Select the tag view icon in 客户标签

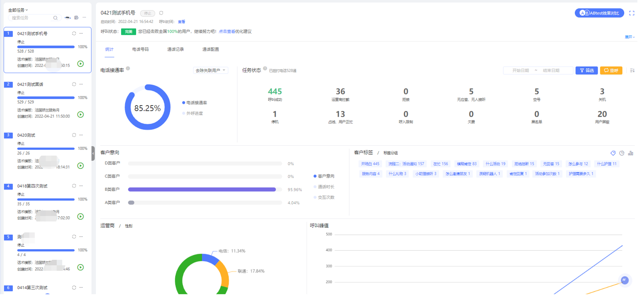coord(613,153)
